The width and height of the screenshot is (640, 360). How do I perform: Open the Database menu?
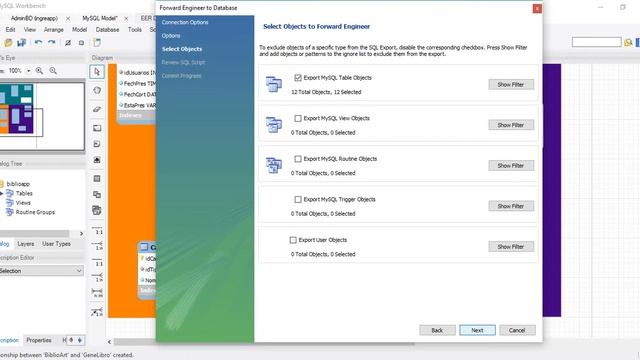pos(107,30)
